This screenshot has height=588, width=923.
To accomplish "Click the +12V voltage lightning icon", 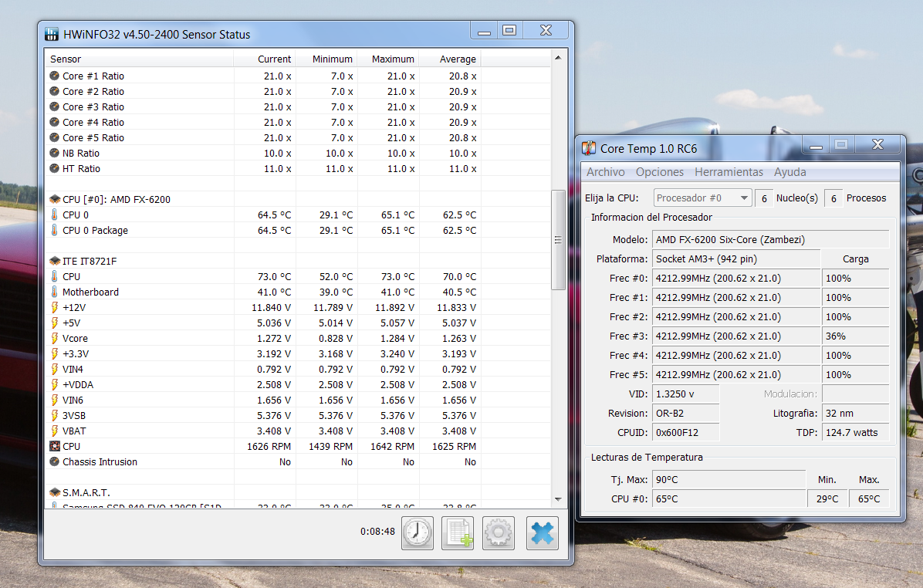I will point(54,307).
